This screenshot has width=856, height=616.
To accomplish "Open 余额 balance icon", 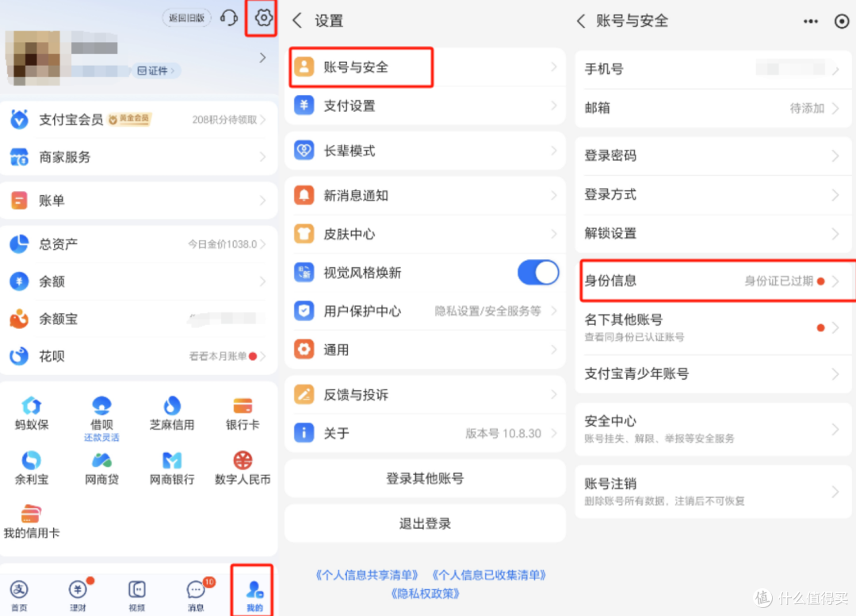I will (19, 281).
